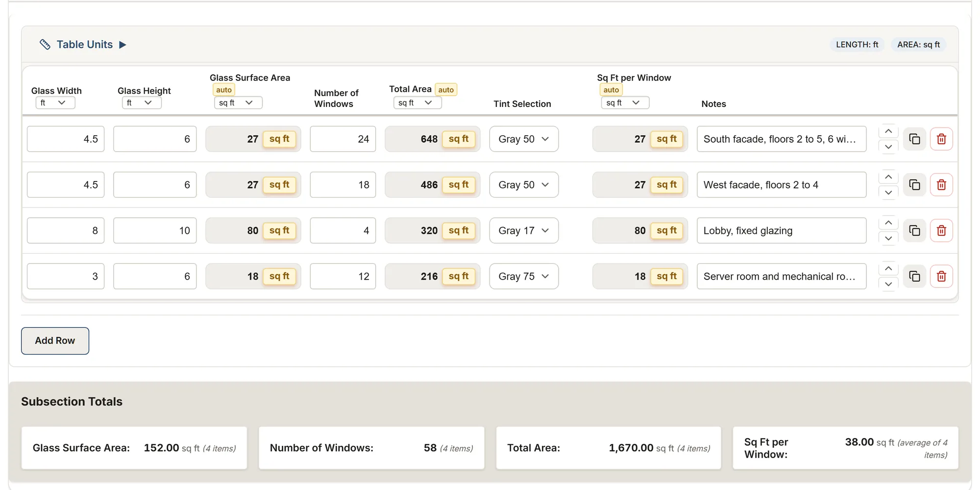Click the number of windows field showing 24
The width and height of the screenshot is (980, 490).
tap(343, 139)
